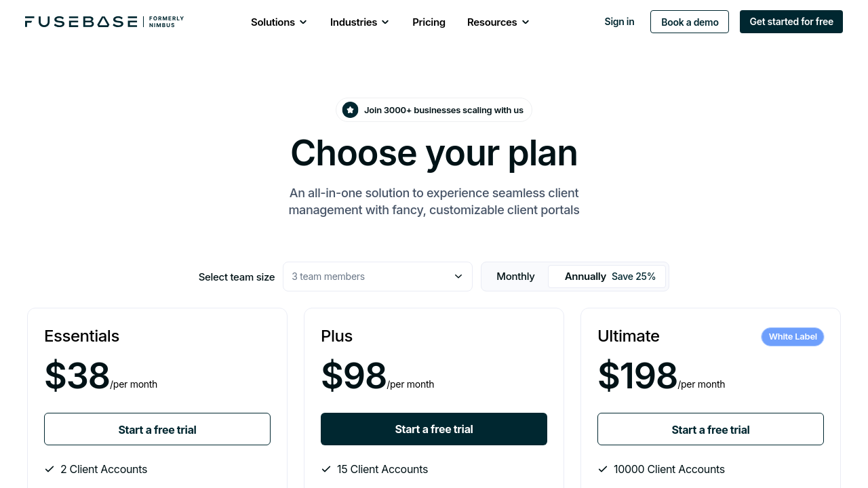Image resolution: width=868 pixels, height=488 pixels.
Task: Expand the Industries menu
Action: coord(353,22)
